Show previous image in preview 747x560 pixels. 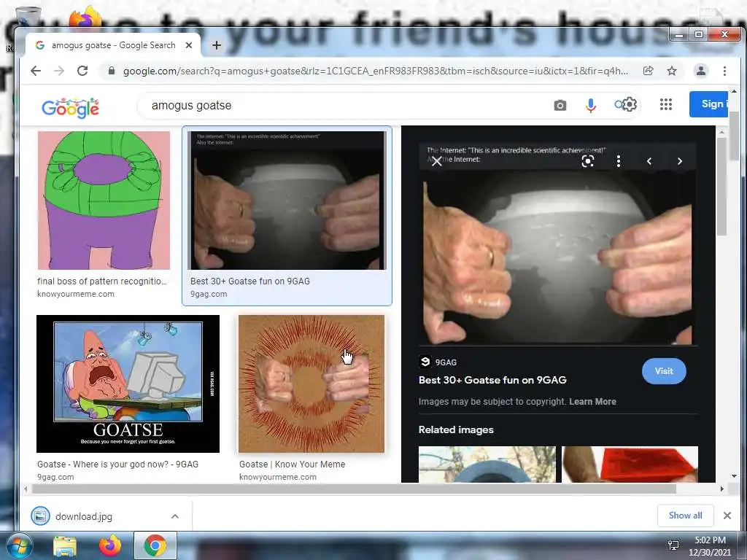pyautogui.click(x=649, y=161)
